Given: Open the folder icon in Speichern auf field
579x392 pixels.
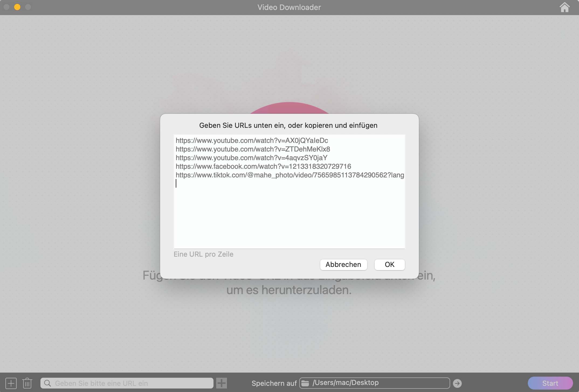Looking at the screenshot, I should click(306, 382).
